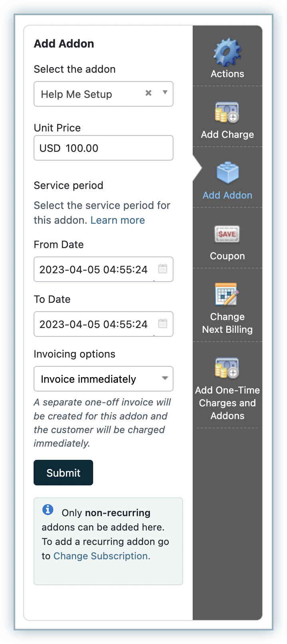
Task: Open the Coupon SAVE icon
Action: (x=227, y=234)
